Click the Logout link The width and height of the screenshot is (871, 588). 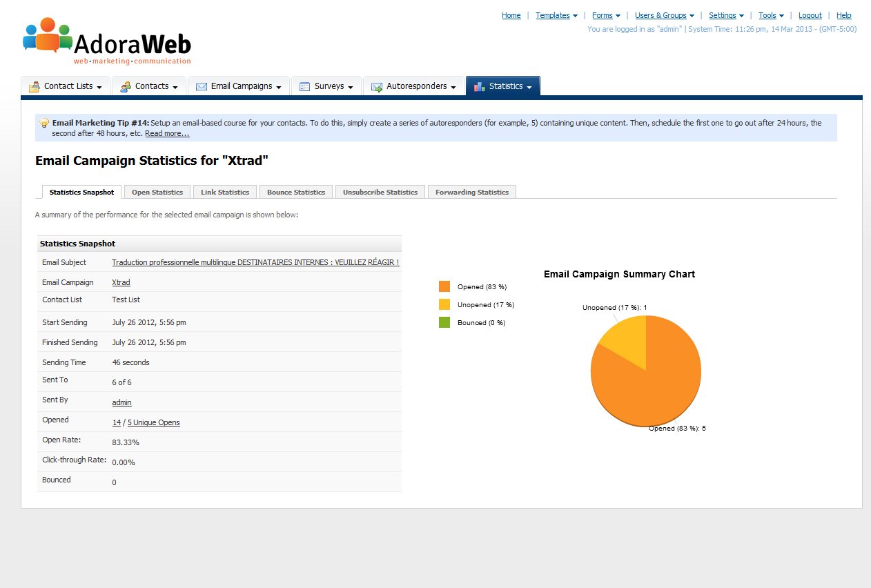(810, 15)
